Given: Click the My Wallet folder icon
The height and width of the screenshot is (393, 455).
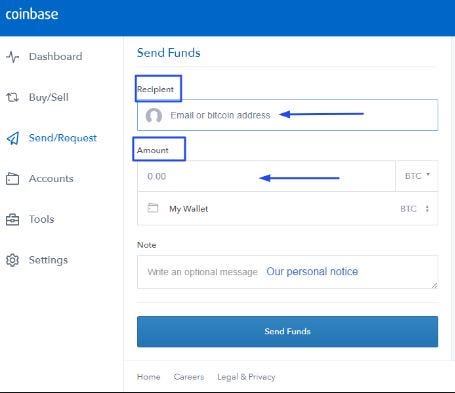Looking at the screenshot, I should pos(153,208).
